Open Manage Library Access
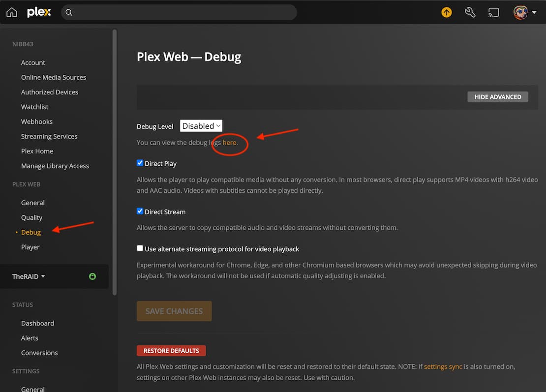 coord(55,166)
